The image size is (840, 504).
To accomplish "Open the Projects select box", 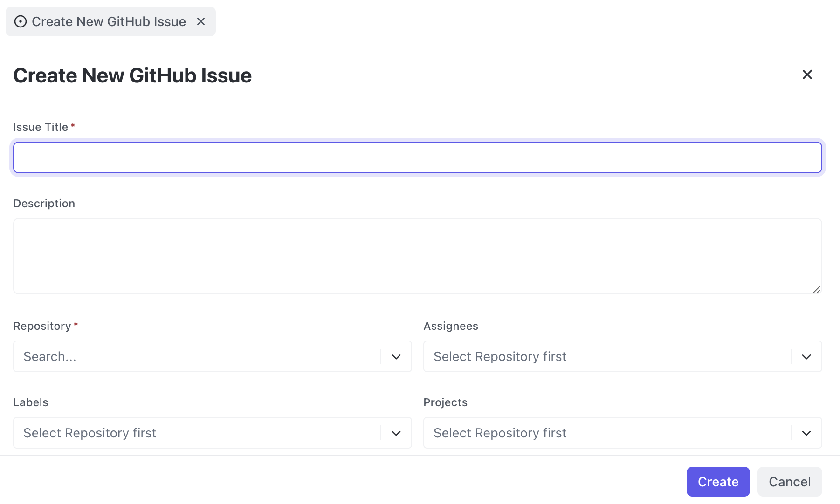I will (x=606, y=433).
